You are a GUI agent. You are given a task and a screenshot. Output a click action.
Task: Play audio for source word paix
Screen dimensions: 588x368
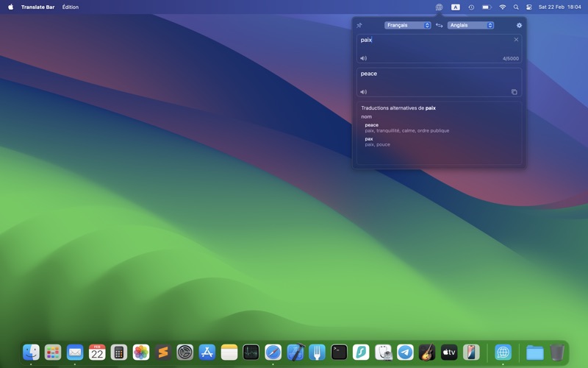[363, 58]
